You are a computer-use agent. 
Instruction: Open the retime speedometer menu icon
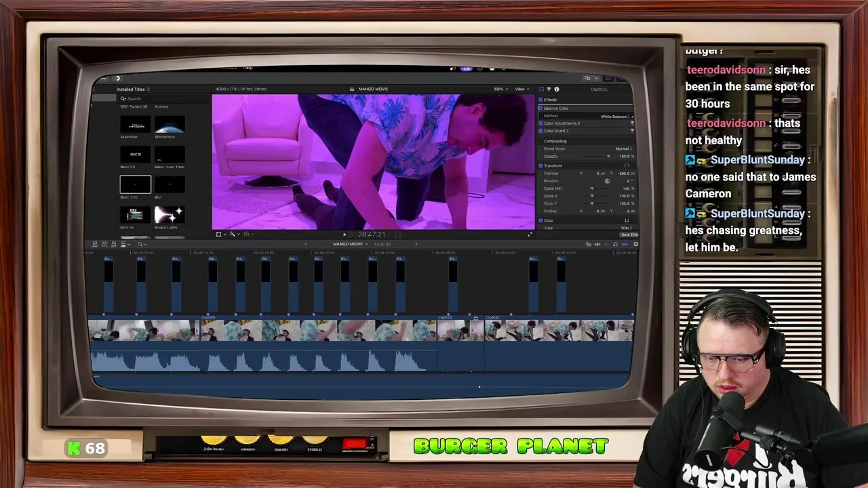246,235
